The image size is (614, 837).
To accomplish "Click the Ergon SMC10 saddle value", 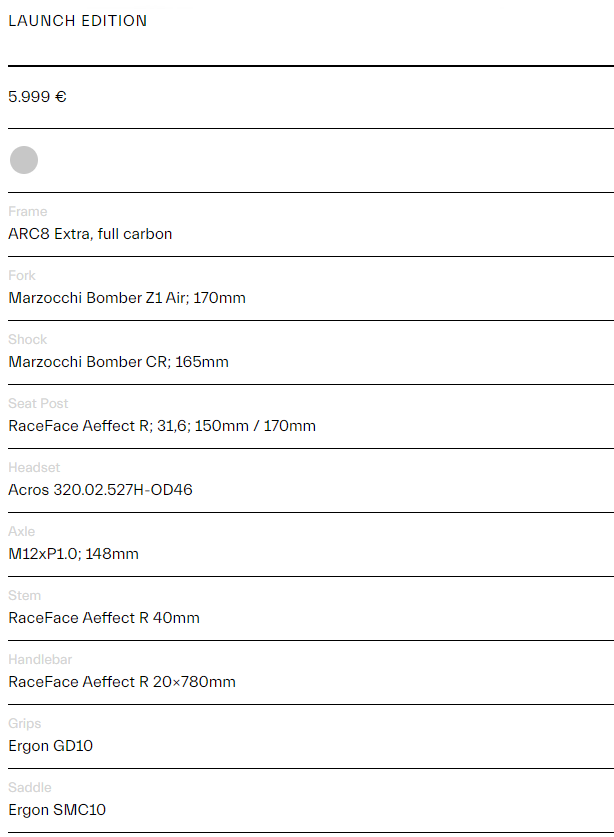I will tap(57, 810).
